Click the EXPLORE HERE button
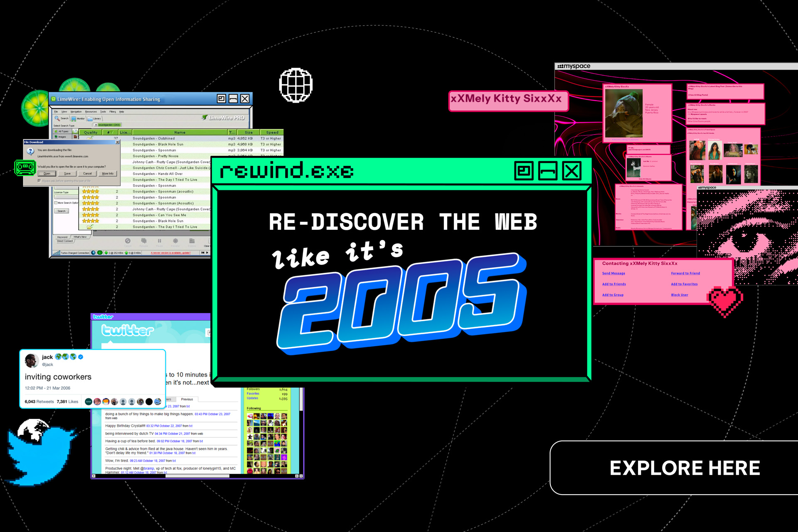 pyautogui.click(x=684, y=468)
